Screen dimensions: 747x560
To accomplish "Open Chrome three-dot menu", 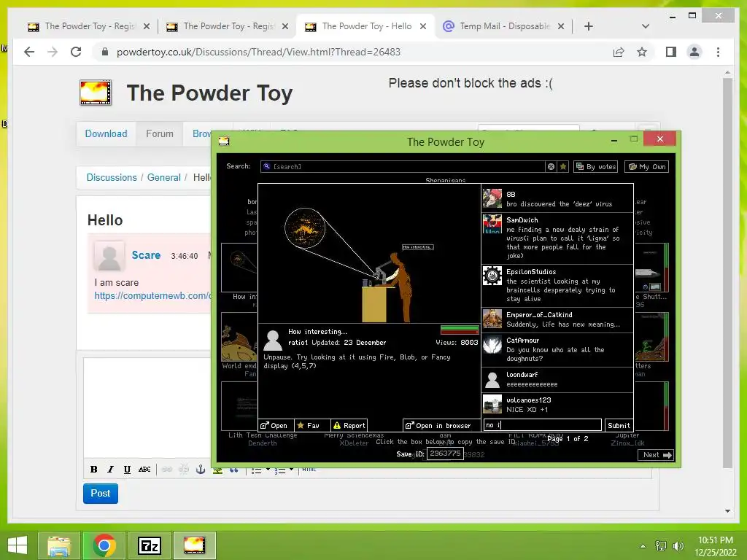I will pos(718,52).
